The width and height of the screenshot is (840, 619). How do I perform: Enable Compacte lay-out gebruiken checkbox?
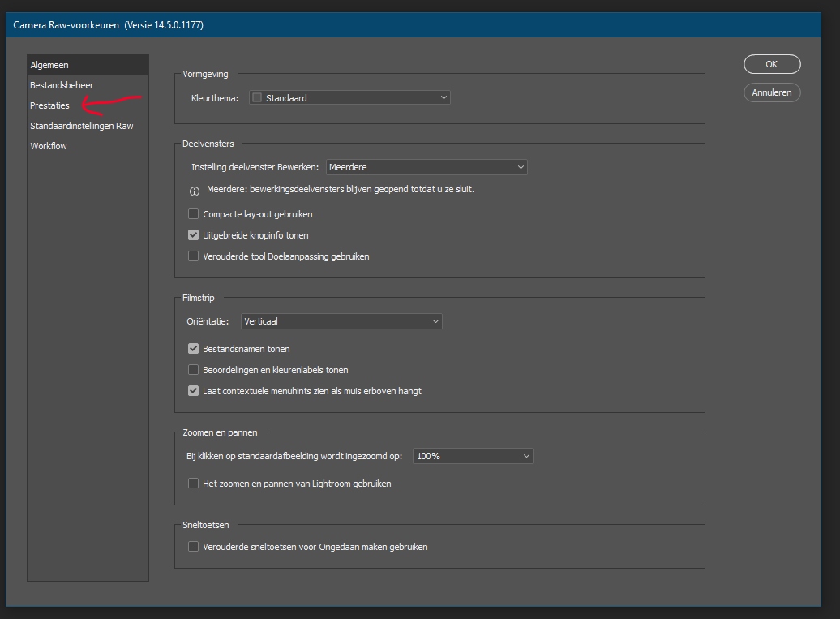click(194, 214)
